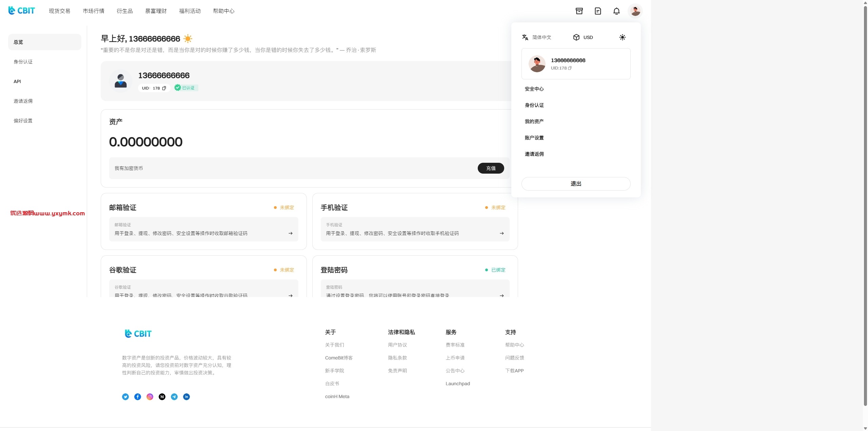Open phone verification arrow
Viewport: 868px width, 431px height.
tap(502, 233)
